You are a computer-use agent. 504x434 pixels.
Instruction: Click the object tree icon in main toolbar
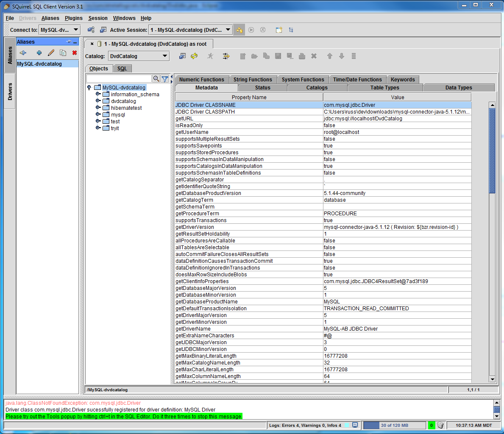click(x=291, y=30)
